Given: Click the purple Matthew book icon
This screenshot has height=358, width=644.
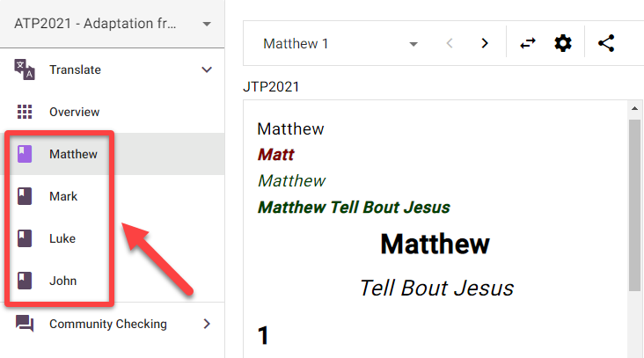Looking at the screenshot, I should (x=25, y=154).
